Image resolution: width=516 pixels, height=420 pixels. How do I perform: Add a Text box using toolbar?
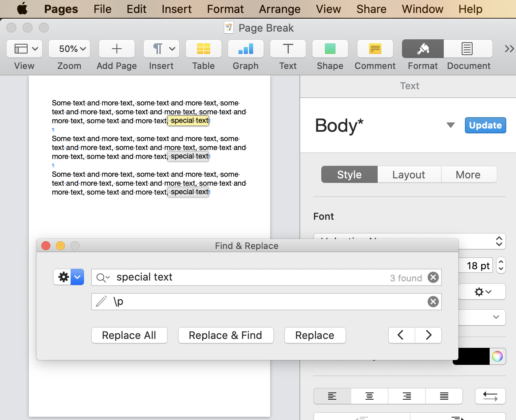tap(288, 49)
